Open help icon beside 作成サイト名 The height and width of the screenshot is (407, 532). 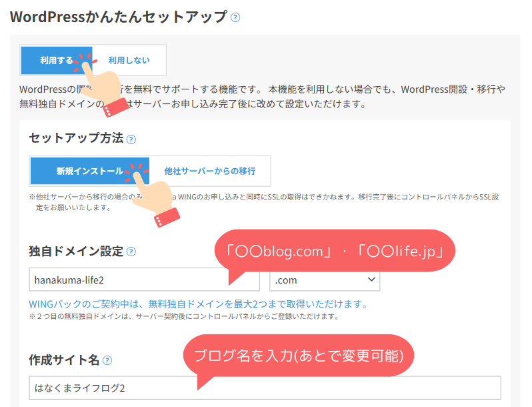click(x=107, y=360)
